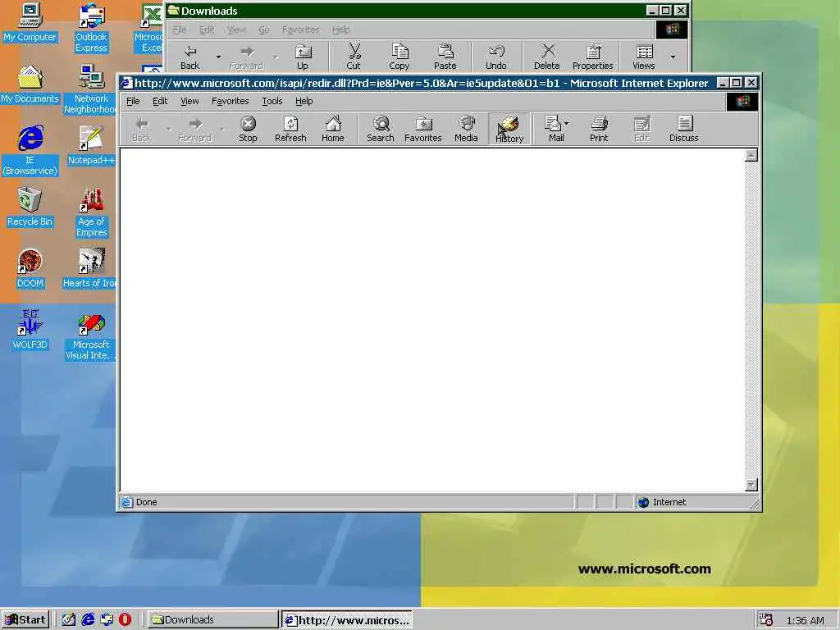Viewport: 840px width, 630px height.
Task: Select the My Computer desktop icon
Action: 30,22
